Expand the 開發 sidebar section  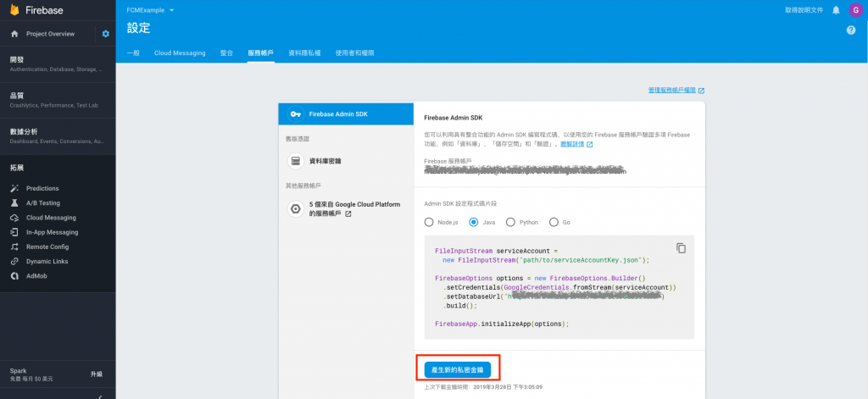click(58, 64)
